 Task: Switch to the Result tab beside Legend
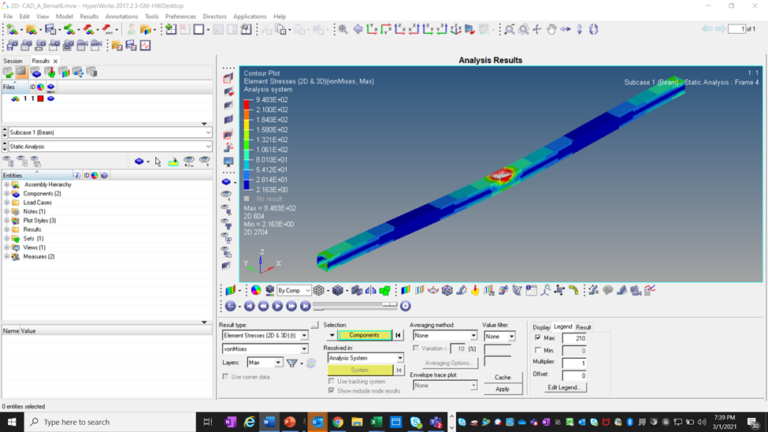[x=583, y=327]
